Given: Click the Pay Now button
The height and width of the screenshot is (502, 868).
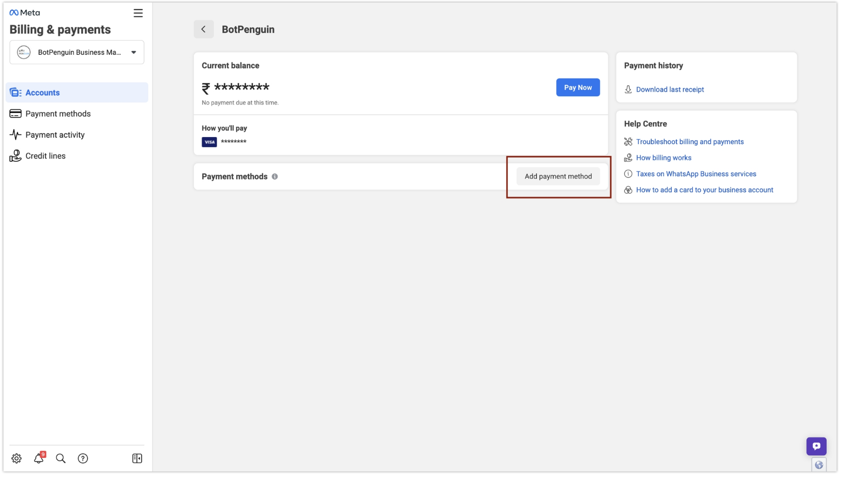Looking at the screenshot, I should click(x=578, y=87).
